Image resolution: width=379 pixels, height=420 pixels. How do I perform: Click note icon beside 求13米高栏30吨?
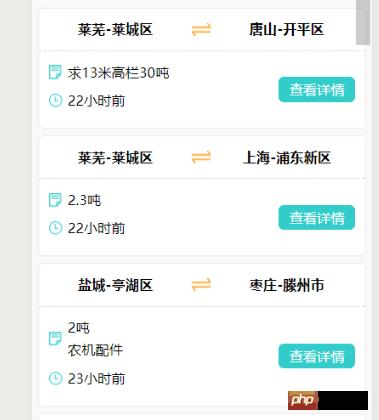(55, 72)
